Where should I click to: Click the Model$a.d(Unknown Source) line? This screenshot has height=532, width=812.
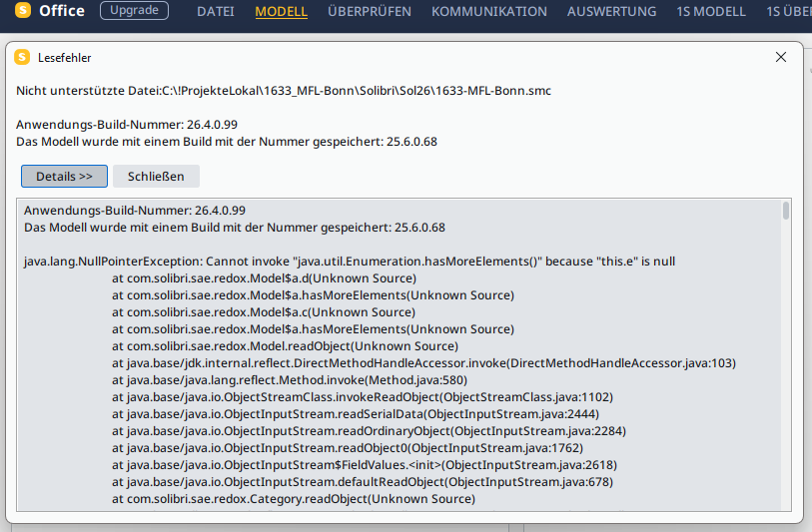(x=264, y=278)
